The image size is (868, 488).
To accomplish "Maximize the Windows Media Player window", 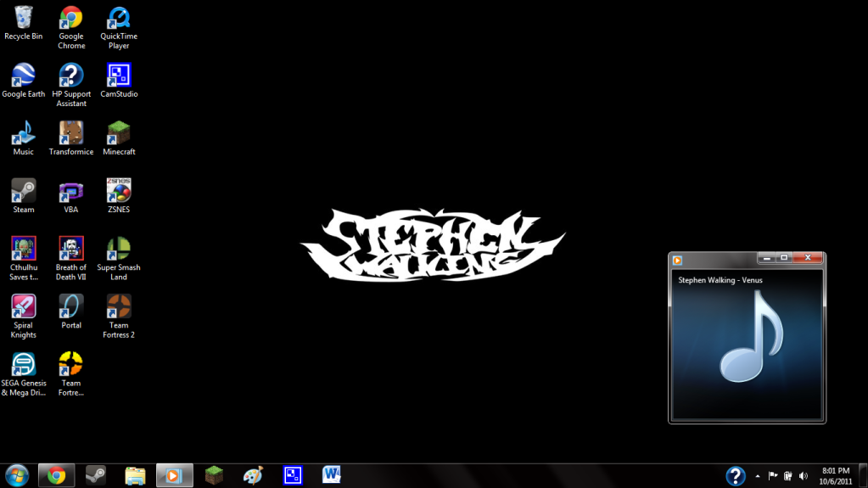I will coord(784,258).
